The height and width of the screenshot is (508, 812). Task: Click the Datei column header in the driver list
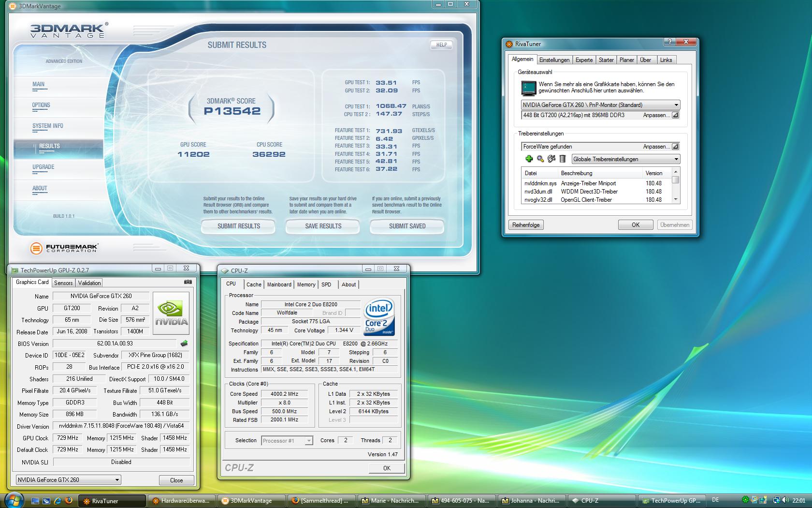click(x=539, y=173)
